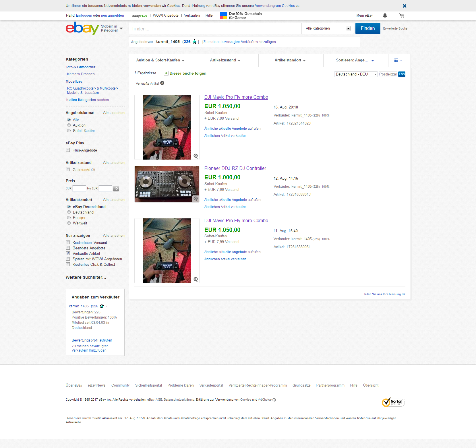Image resolution: width=476 pixels, height=448 pixels.
Task: Open the Alle Kategorien search dropdown
Action: pos(328,28)
